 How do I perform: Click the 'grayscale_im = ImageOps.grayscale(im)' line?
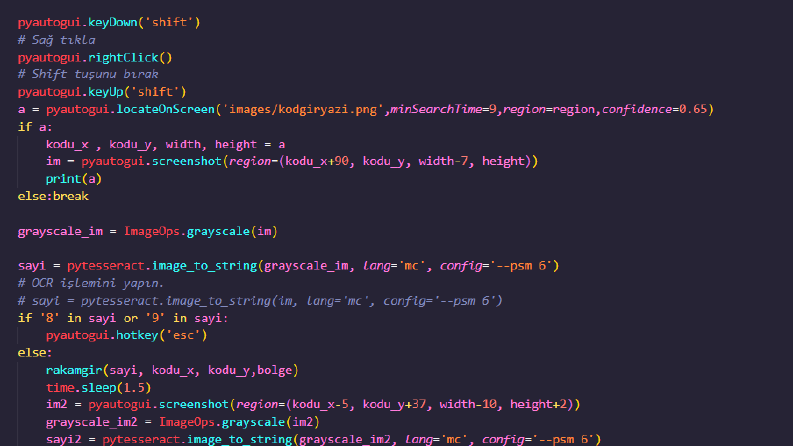(x=148, y=232)
